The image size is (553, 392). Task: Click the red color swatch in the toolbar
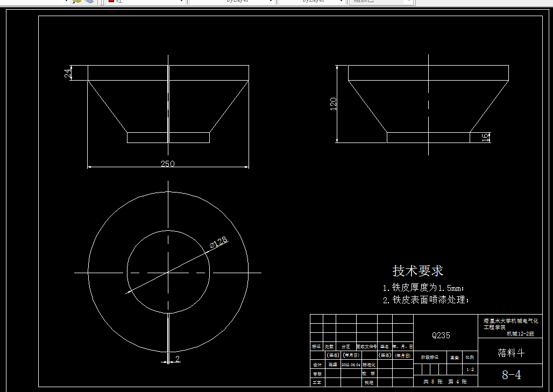(111, 1)
